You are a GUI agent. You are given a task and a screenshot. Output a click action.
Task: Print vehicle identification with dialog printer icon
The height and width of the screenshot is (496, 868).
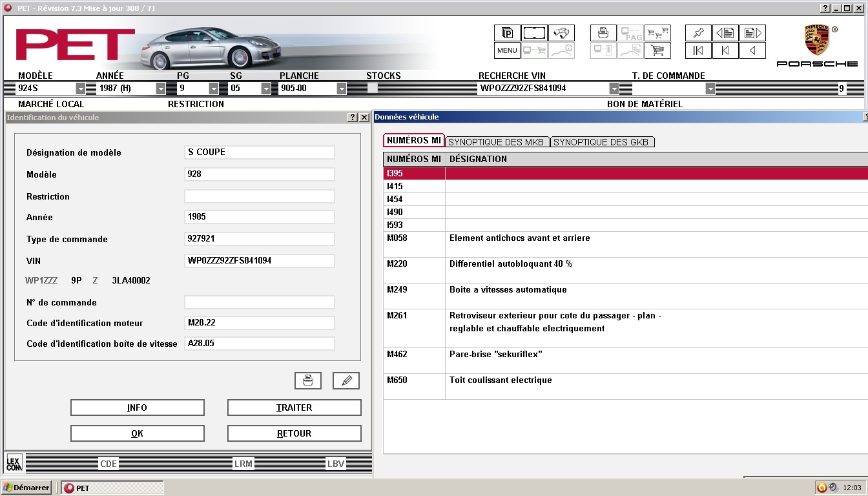pos(308,380)
